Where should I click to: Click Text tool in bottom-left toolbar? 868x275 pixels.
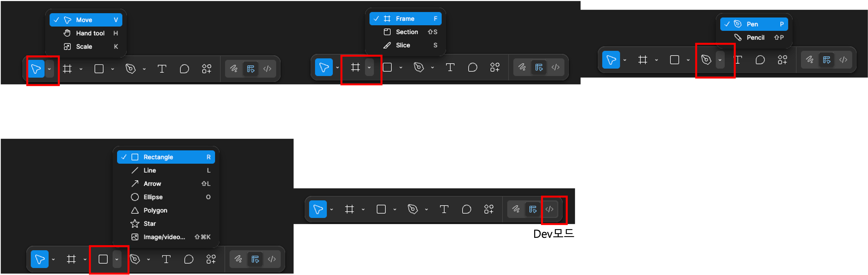pos(166,259)
